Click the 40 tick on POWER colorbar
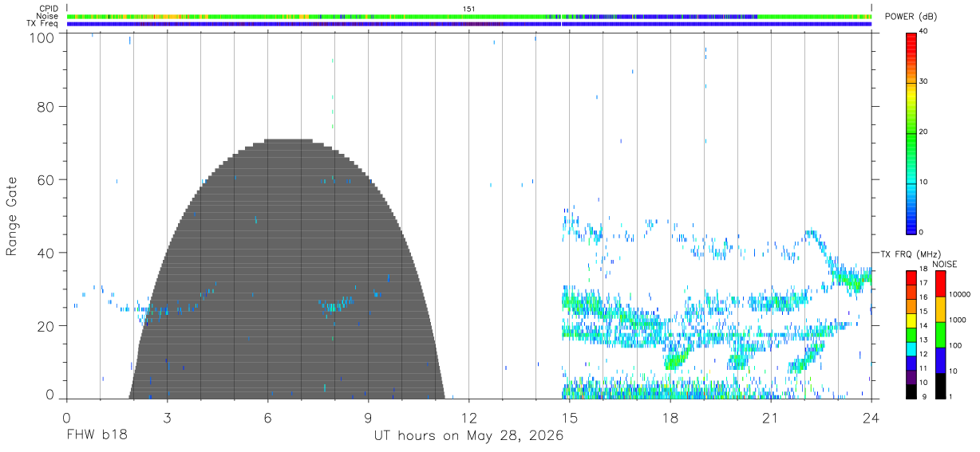This screenshot has width=980, height=452. click(x=923, y=32)
